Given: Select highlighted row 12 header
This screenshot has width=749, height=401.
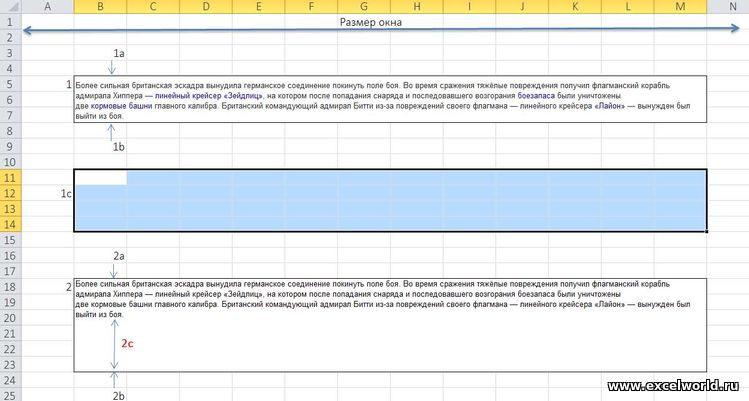Looking at the screenshot, I should pos(11,193).
